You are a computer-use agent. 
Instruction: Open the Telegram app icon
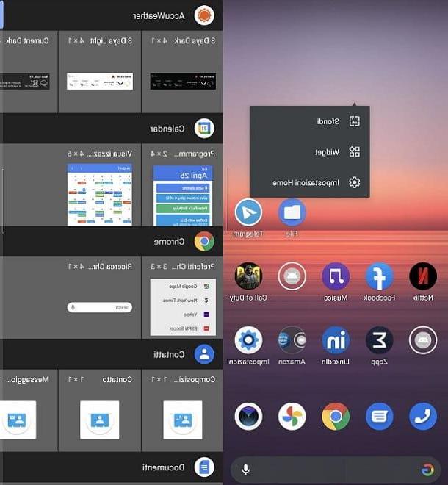248,213
